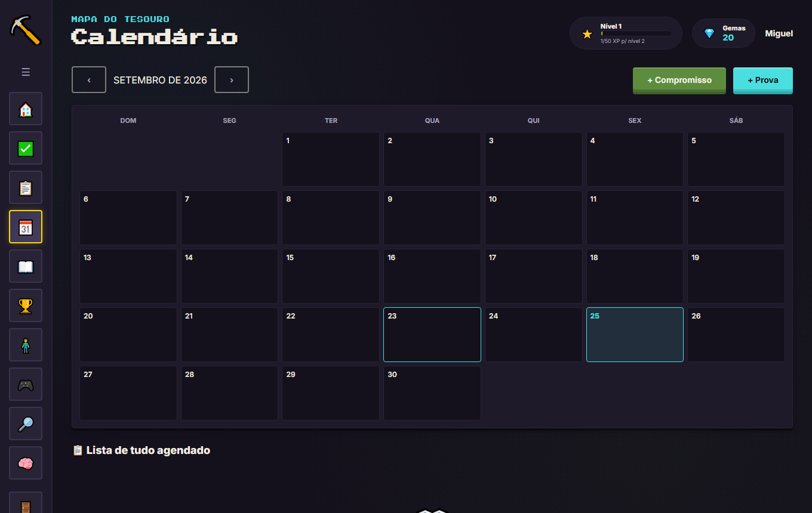
Task: Add a new Prova
Action: tap(763, 80)
